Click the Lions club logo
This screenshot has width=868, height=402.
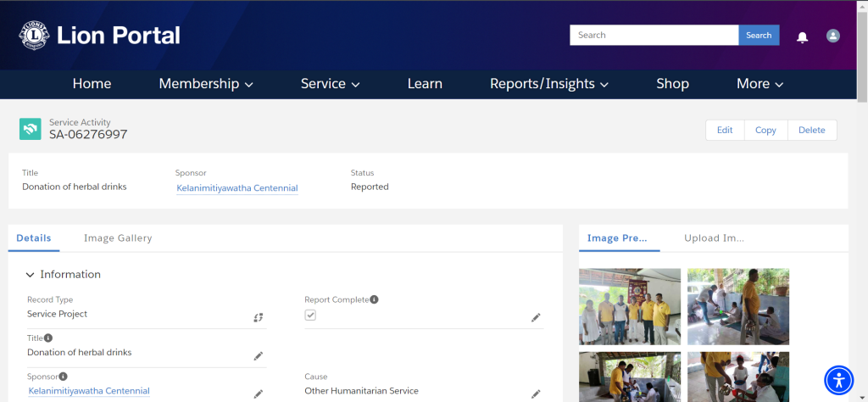pyautogui.click(x=34, y=36)
